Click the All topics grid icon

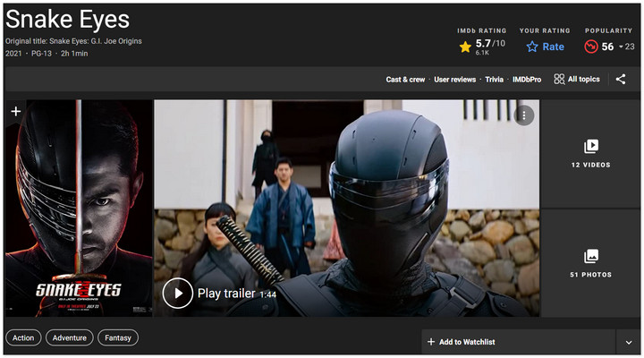pos(559,80)
